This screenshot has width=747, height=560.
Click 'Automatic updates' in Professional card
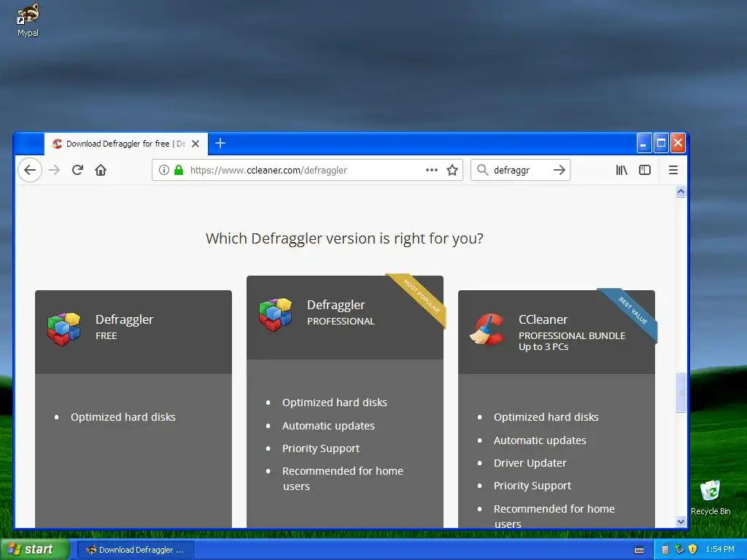point(328,426)
